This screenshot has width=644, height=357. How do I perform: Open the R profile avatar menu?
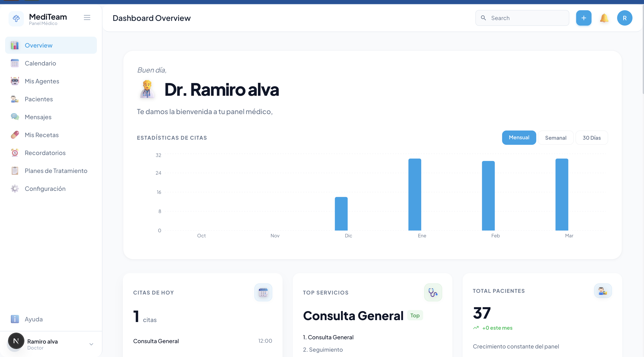point(625,18)
